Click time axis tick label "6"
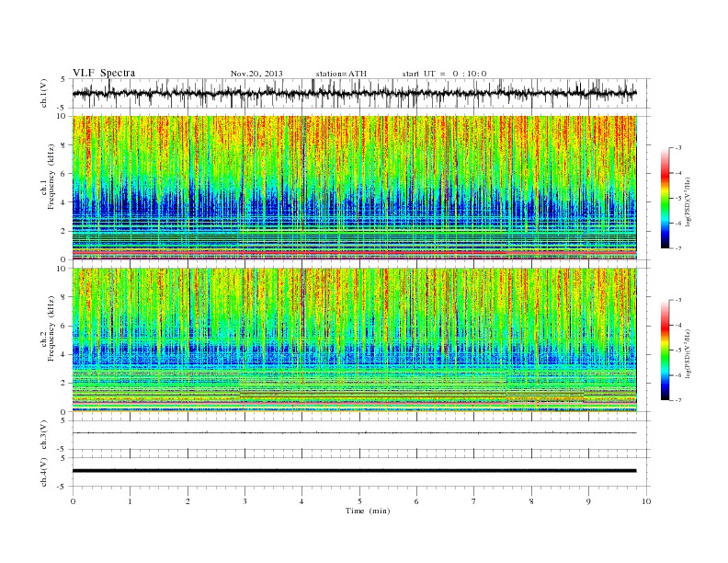 416,501
